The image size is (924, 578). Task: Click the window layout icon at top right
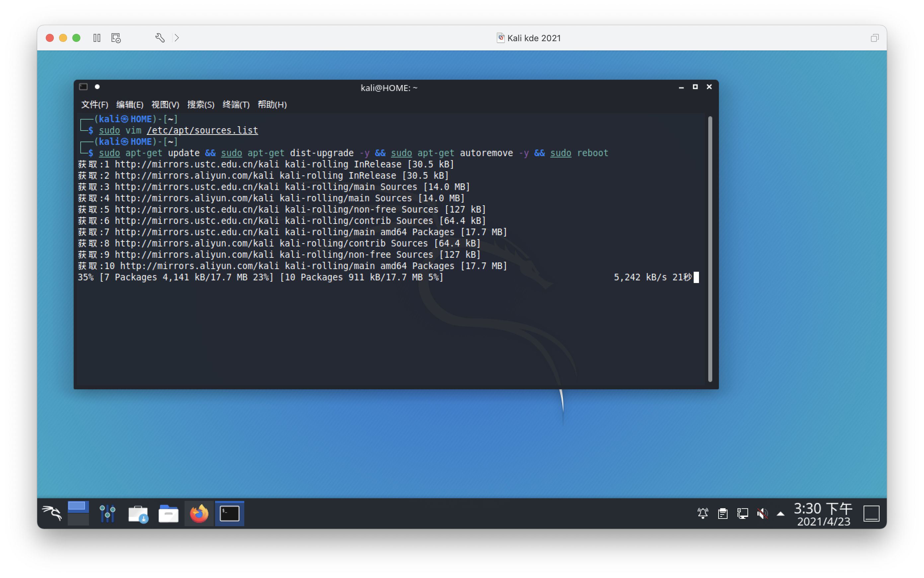click(874, 38)
